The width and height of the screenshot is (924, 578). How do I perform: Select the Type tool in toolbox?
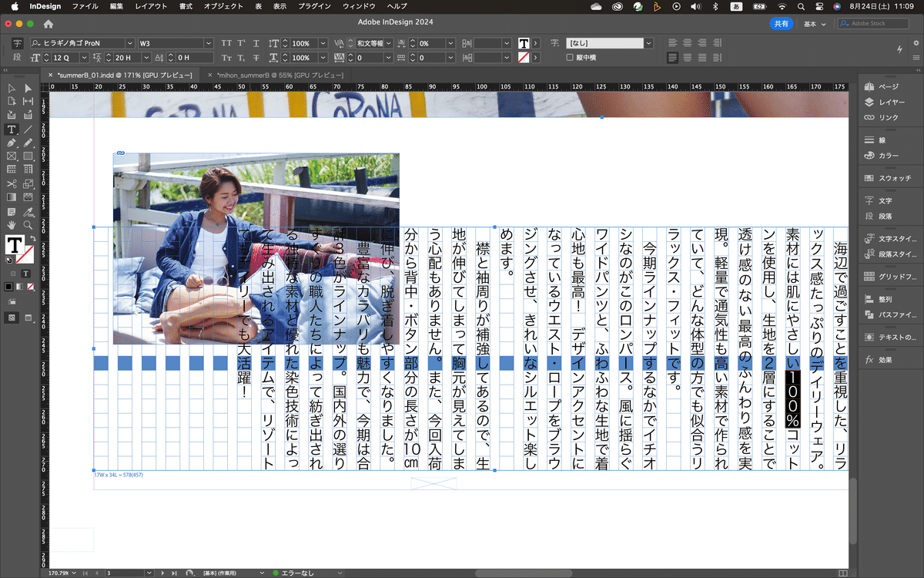pos(12,129)
